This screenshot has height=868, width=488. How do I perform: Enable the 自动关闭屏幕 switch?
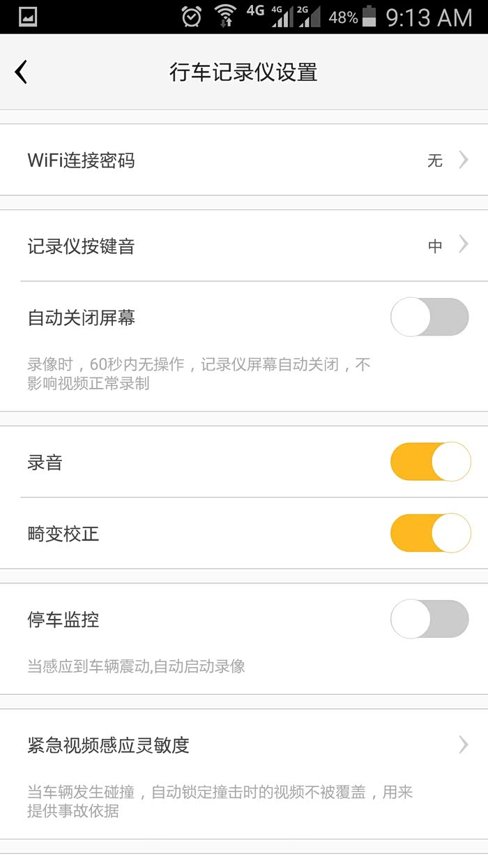point(429,317)
